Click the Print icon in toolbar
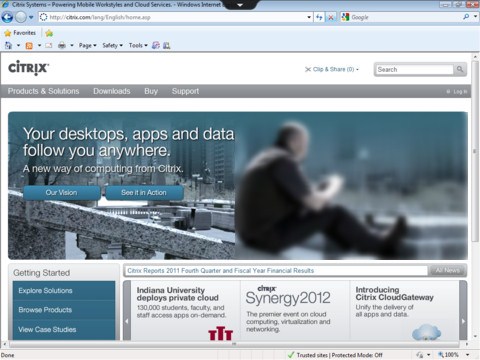 click(x=62, y=45)
